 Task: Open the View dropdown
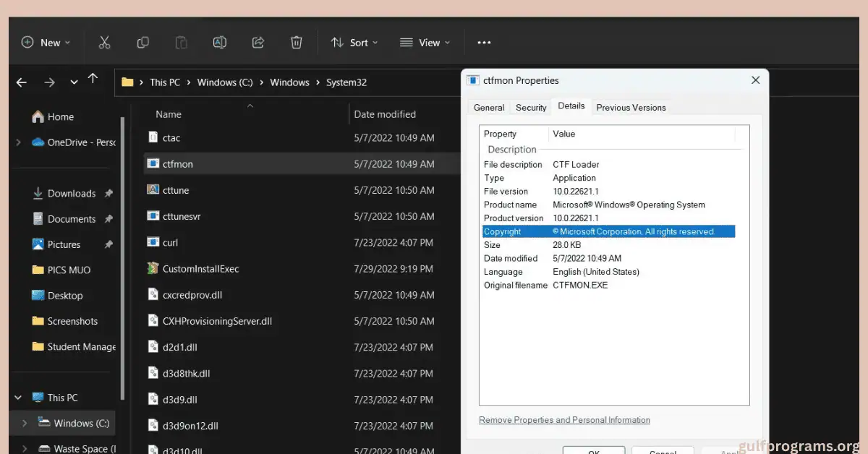(425, 42)
